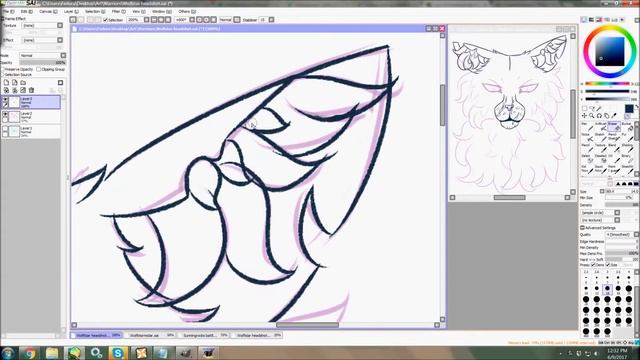Open the Texture dropdown in Paints Effect
Image resolution: width=640 pixels, height=360 pixels.
point(60,25)
